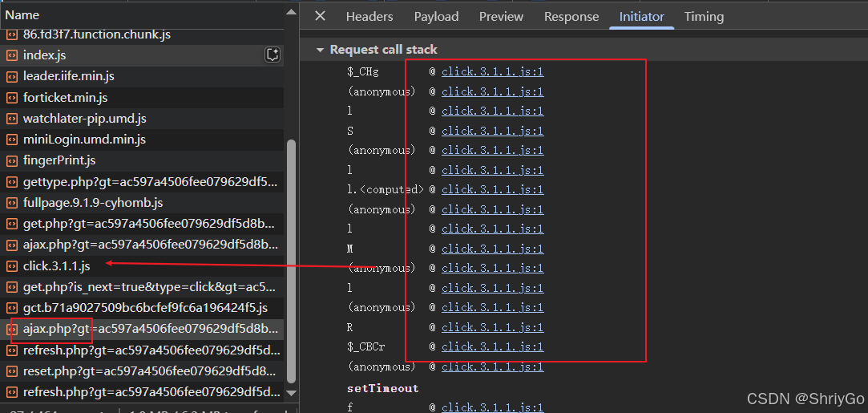Image resolution: width=868 pixels, height=413 pixels.
Task: Select the Initiator tab
Action: pyautogui.click(x=642, y=17)
